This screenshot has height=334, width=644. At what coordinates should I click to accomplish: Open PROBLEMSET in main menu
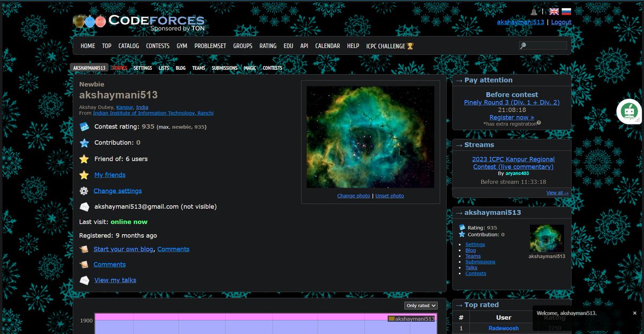point(210,46)
